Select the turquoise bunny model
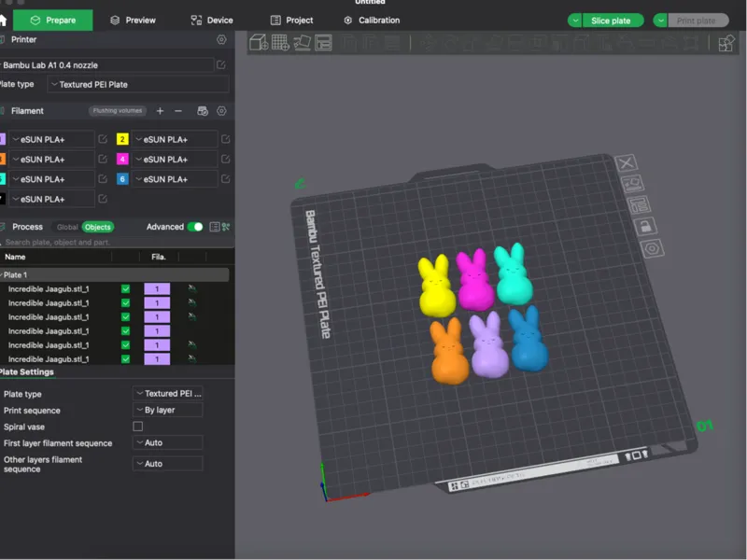The image size is (747, 560). [x=514, y=275]
